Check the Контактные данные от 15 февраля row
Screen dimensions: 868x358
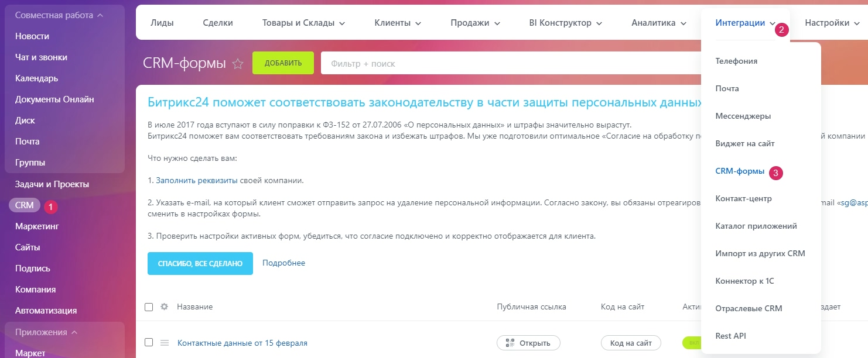(x=149, y=342)
